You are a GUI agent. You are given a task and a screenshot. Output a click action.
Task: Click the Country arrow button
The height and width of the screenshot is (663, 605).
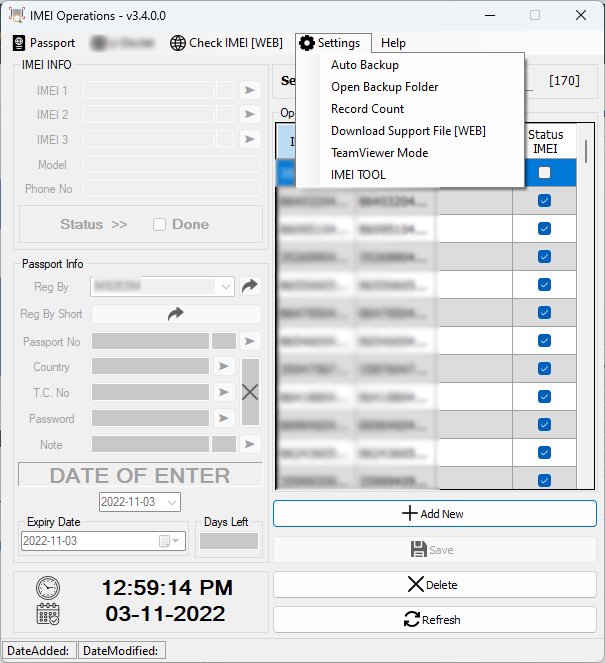pos(224,367)
